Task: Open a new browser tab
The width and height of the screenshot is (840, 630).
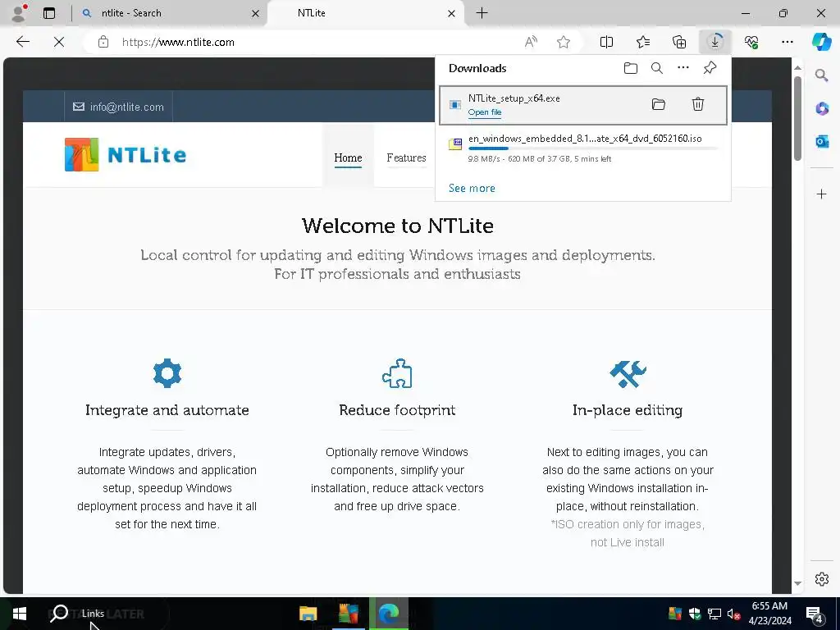Action: click(x=482, y=13)
